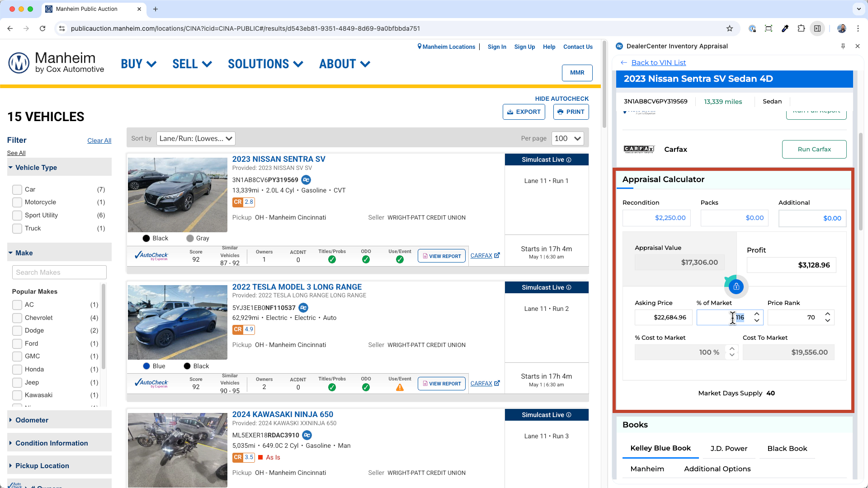Click the Tesla Use/Event warning icon
The width and height of the screenshot is (868, 488).
pyautogui.click(x=400, y=387)
